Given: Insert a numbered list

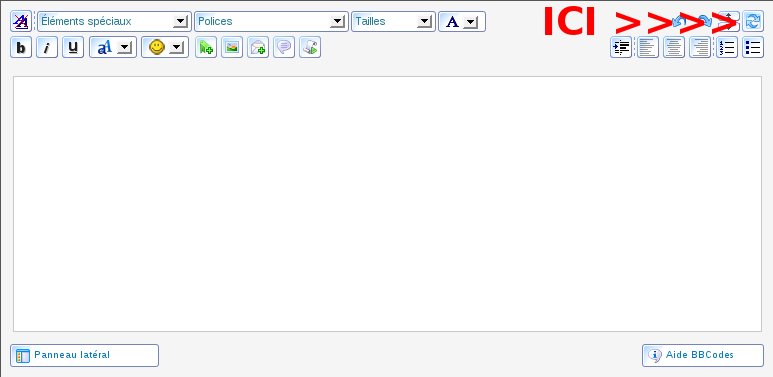Looking at the screenshot, I should click(x=727, y=47).
